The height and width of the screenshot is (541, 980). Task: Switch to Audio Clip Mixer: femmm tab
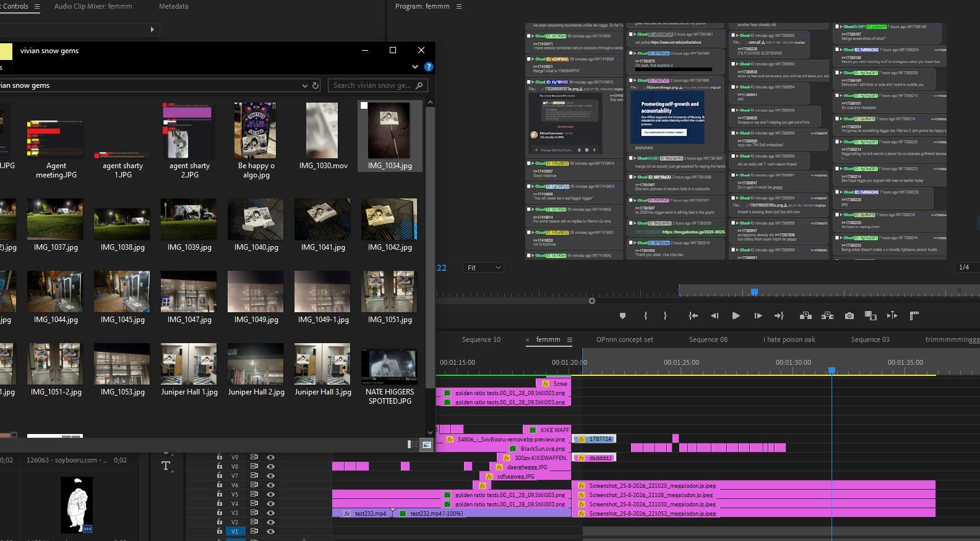coord(93,6)
